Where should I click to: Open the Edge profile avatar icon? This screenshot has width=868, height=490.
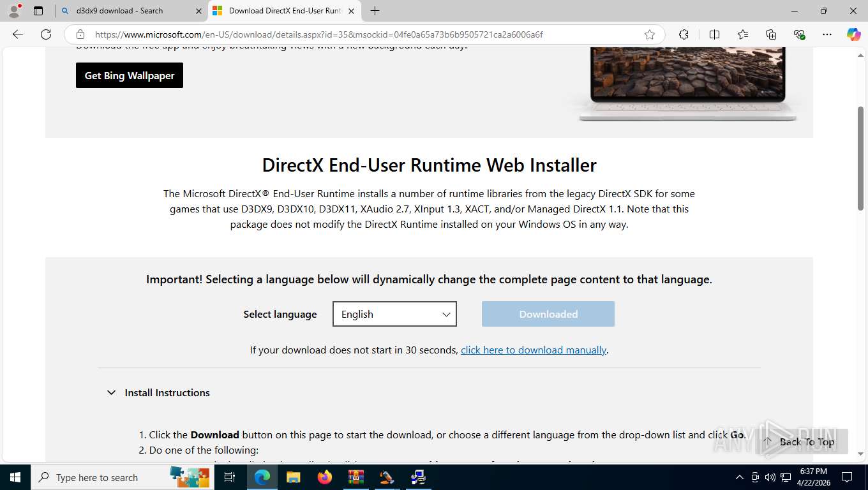tap(13, 11)
